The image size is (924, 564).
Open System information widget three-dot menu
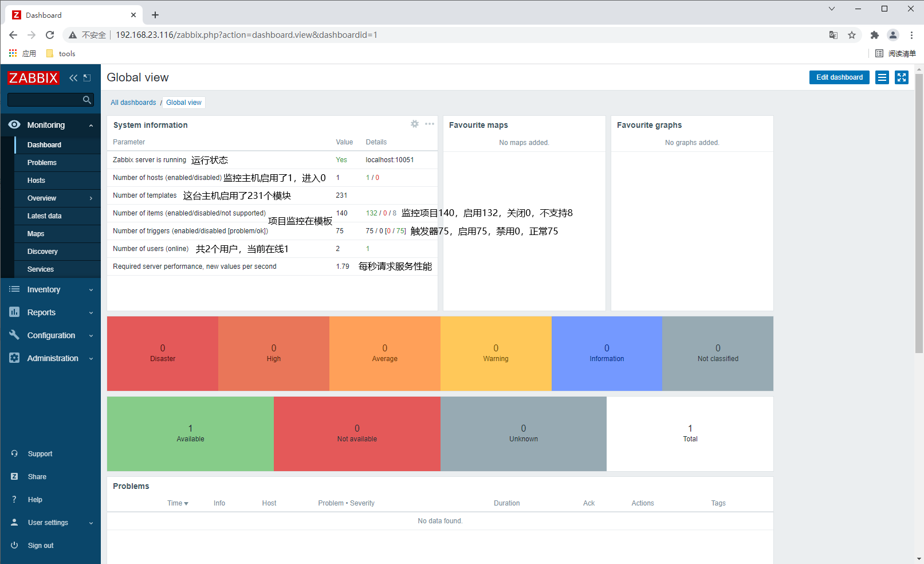pos(430,124)
